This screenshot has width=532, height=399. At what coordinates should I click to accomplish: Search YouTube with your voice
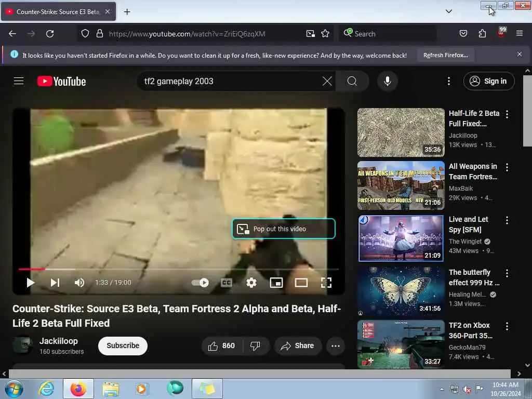[388, 81]
